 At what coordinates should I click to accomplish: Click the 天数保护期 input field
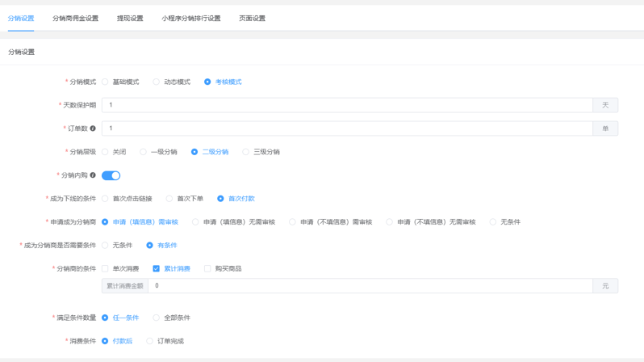coord(347,105)
